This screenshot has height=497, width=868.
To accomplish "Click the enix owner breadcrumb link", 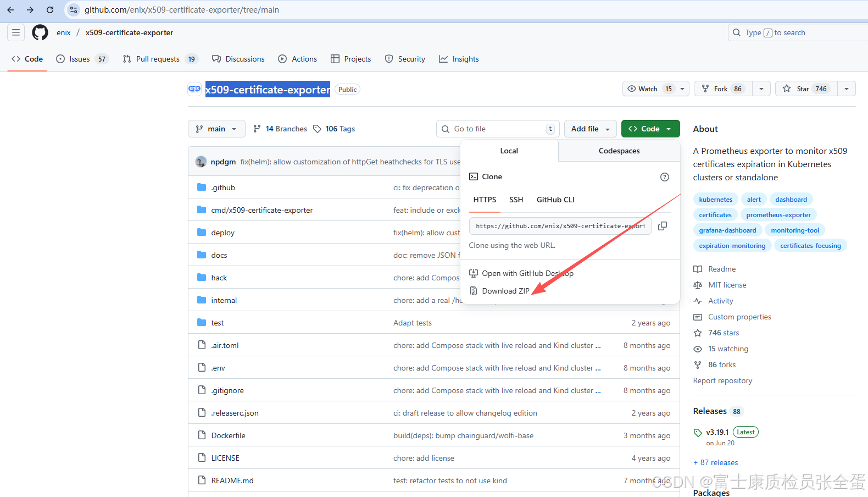I will pyautogui.click(x=64, y=32).
